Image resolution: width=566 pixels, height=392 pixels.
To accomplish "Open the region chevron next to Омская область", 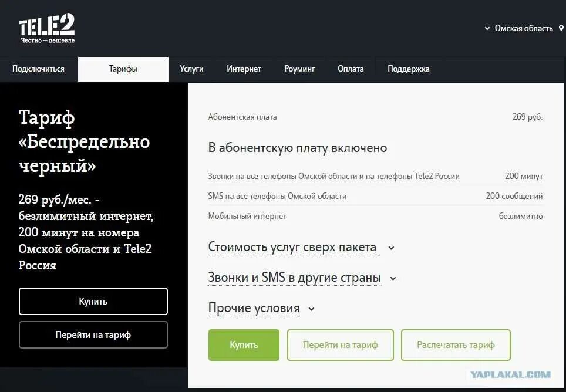I will coord(487,28).
